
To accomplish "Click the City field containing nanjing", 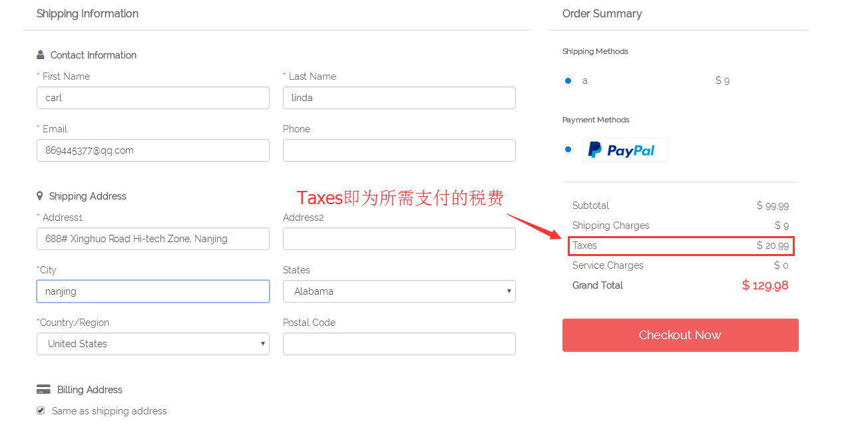I will click(x=153, y=291).
